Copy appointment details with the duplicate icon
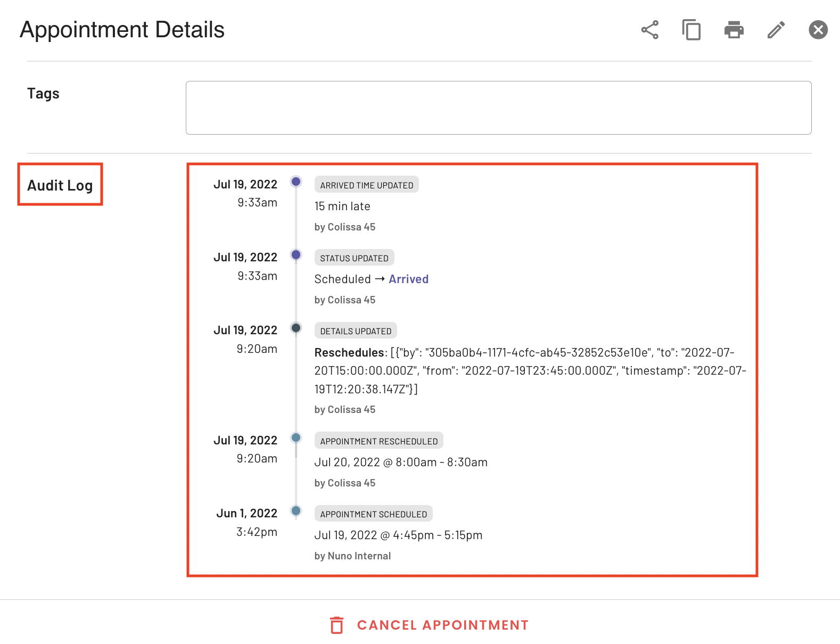The height and width of the screenshot is (644, 840). [691, 30]
